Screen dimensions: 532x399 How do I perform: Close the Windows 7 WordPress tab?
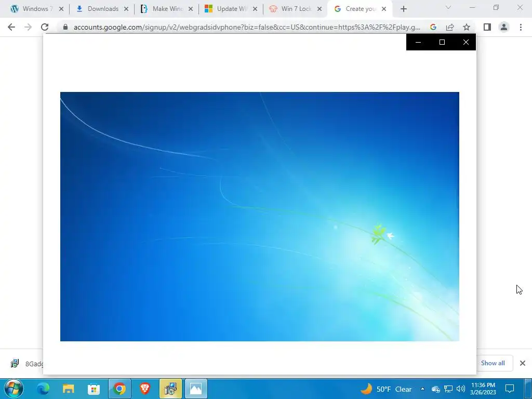pos(61,9)
